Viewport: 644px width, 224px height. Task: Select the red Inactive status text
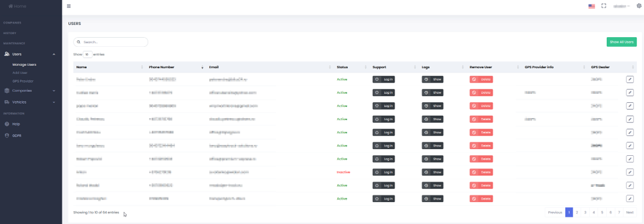tap(343, 172)
